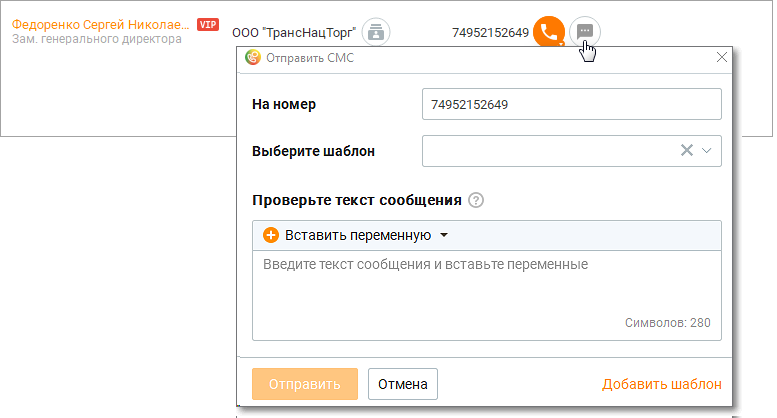Image resolution: width=777 pixels, height=418 pixels.
Task: Click the orange plus insert-variable icon
Action: pos(271,235)
